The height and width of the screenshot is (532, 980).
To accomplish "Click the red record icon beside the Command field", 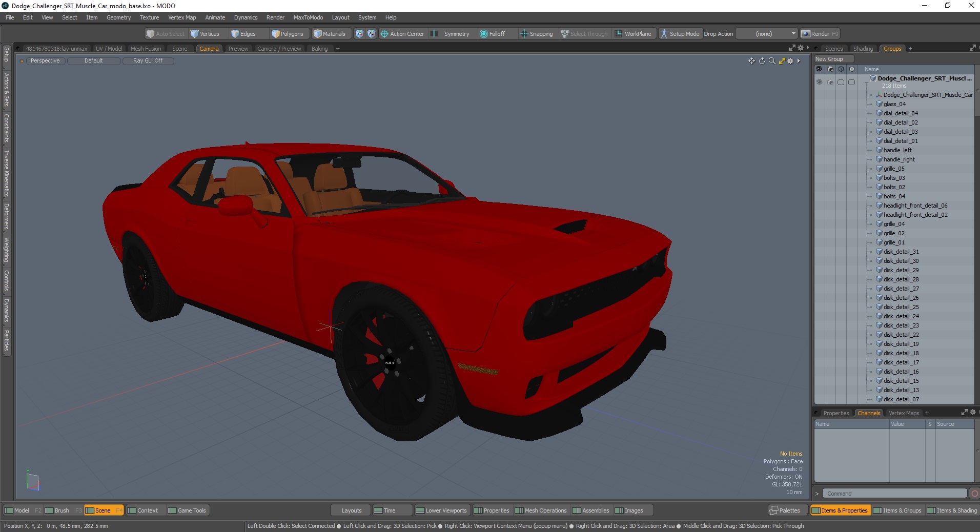I will (x=974, y=494).
